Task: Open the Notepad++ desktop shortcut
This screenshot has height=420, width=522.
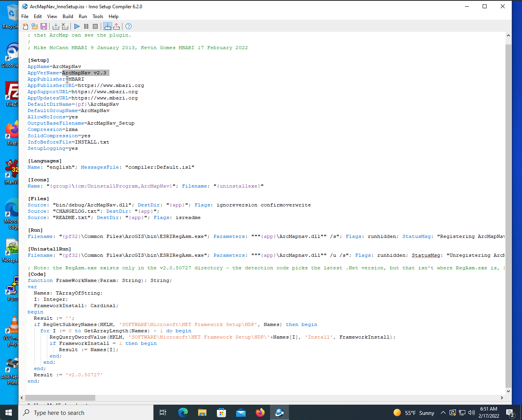Action: pos(11,250)
